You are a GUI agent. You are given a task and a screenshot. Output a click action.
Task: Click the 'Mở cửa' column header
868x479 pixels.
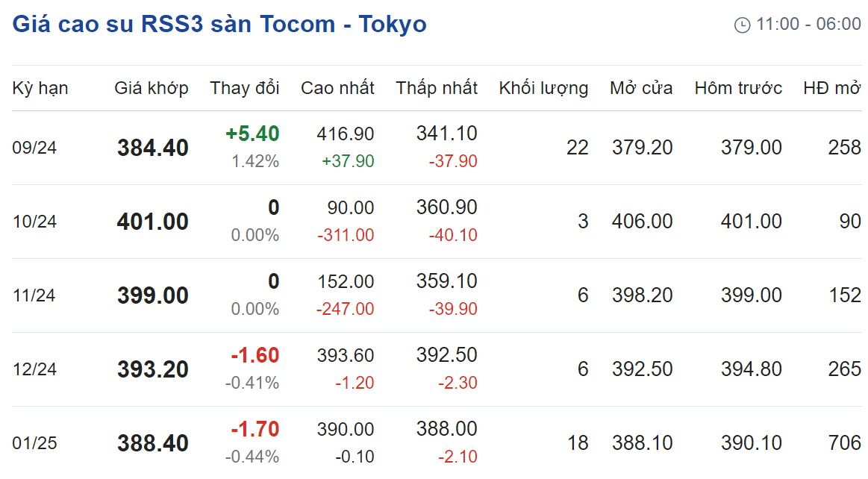pos(641,88)
